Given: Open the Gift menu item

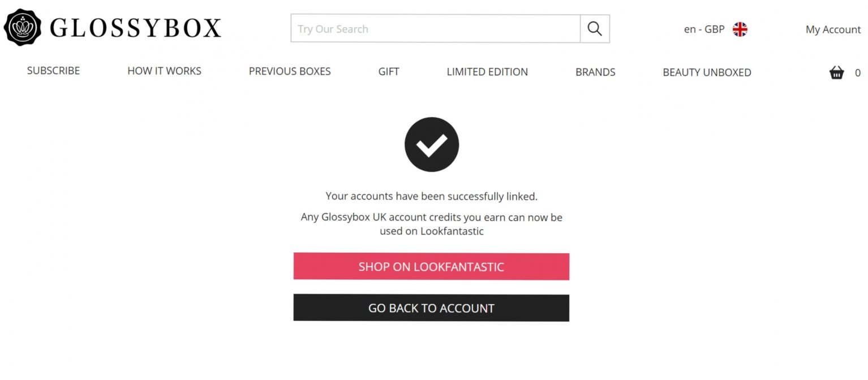Looking at the screenshot, I should pos(389,72).
